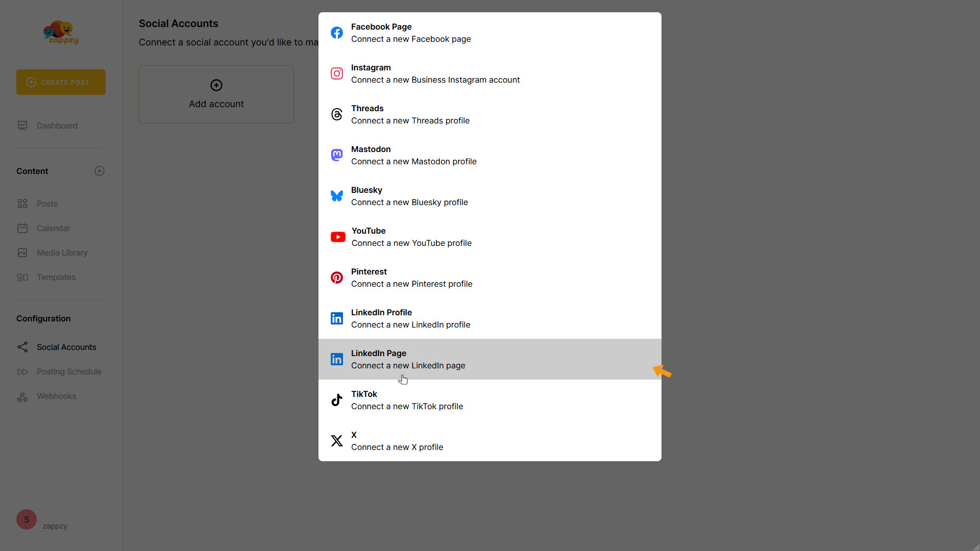The height and width of the screenshot is (551, 980).
Task: Click the zappzy username label
Action: tap(55, 526)
